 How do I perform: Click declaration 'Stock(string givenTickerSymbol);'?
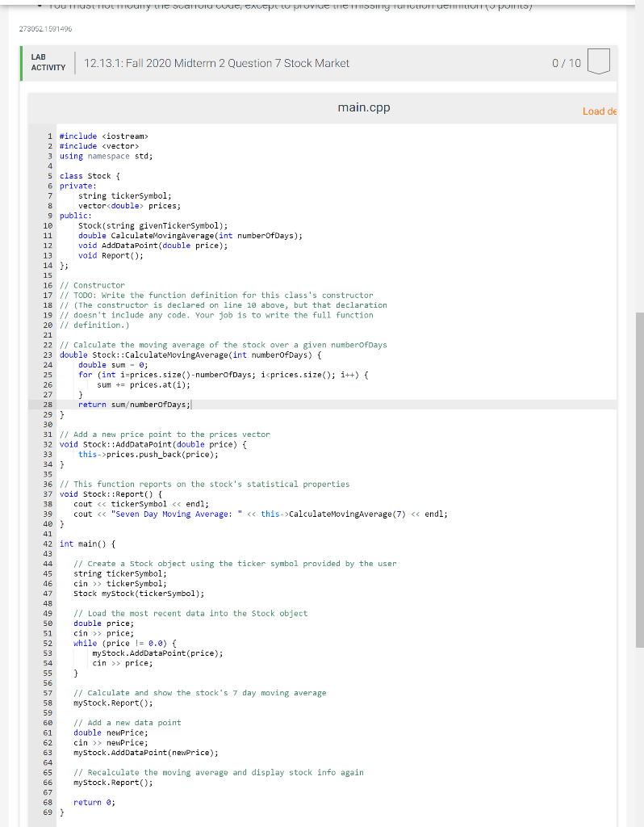(153, 226)
